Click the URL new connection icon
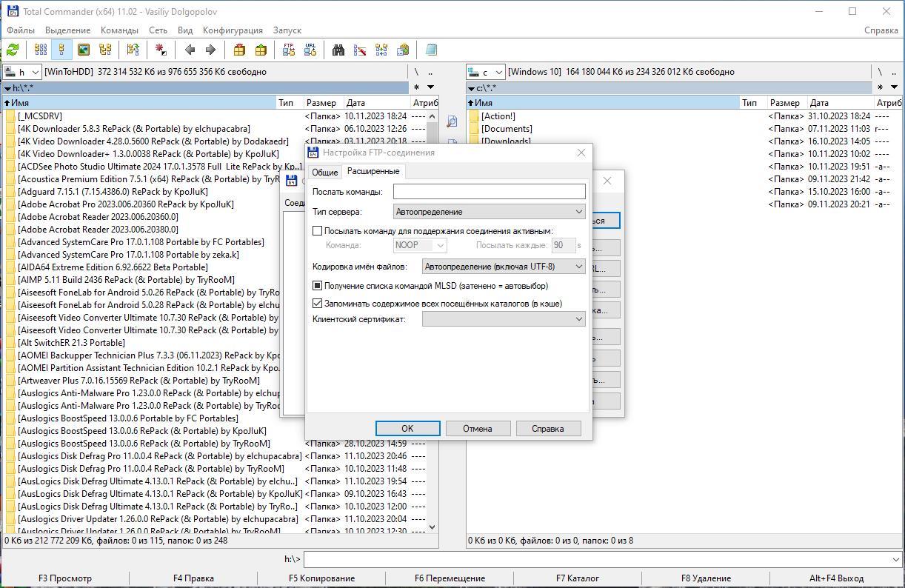This screenshot has height=588, width=905. pyautogui.click(x=310, y=50)
